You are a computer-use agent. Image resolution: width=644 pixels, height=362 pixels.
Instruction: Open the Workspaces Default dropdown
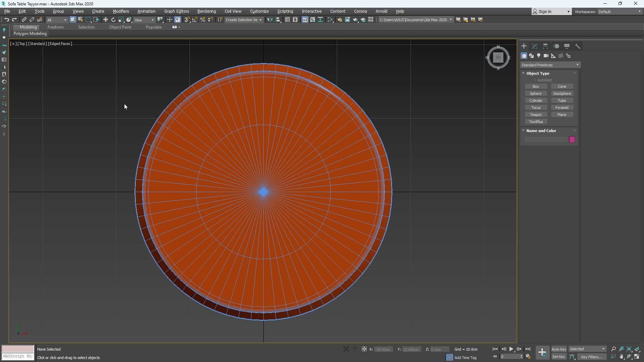[x=619, y=12]
